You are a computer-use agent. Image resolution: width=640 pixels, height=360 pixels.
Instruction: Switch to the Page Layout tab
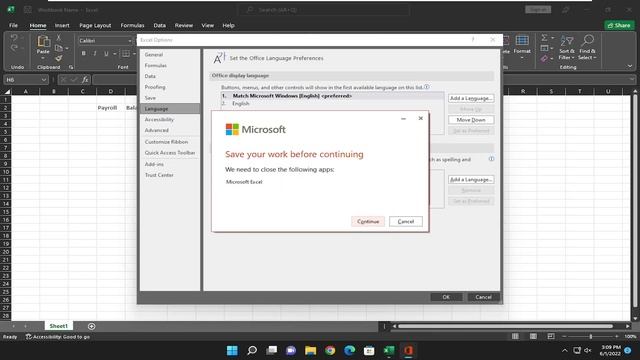(95, 25)
